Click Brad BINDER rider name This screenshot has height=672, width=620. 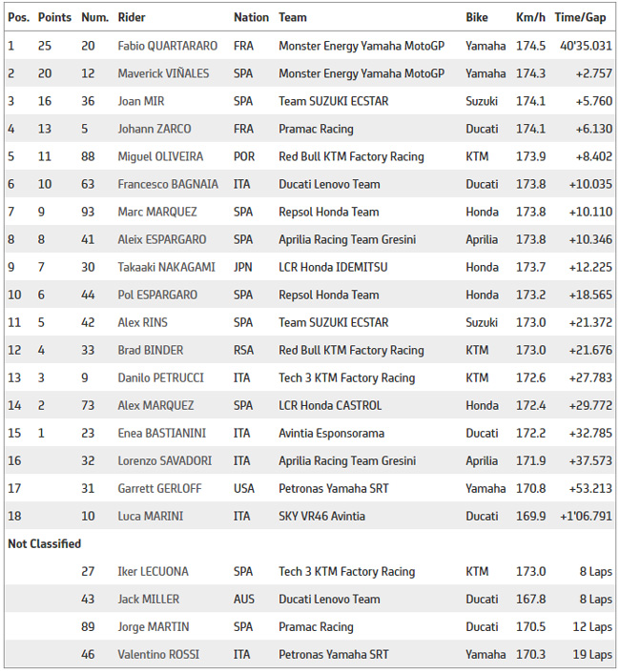[x=151, y=350]
